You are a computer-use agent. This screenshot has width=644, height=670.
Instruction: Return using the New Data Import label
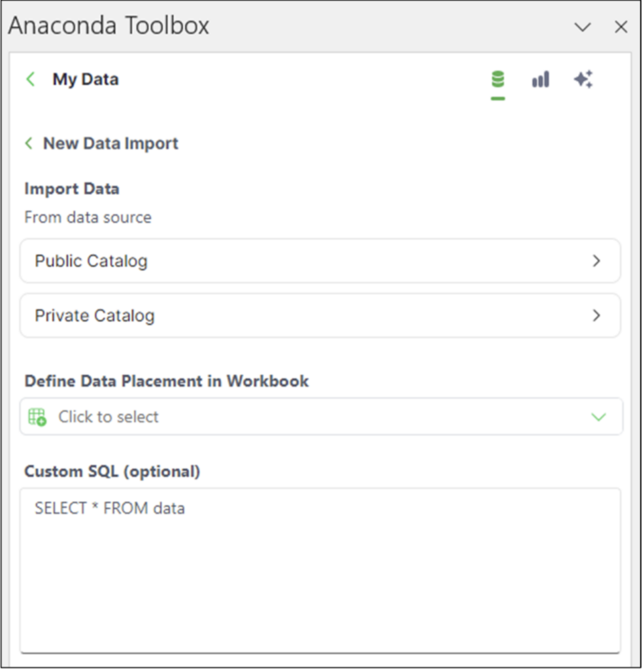(x=110, y=143)
